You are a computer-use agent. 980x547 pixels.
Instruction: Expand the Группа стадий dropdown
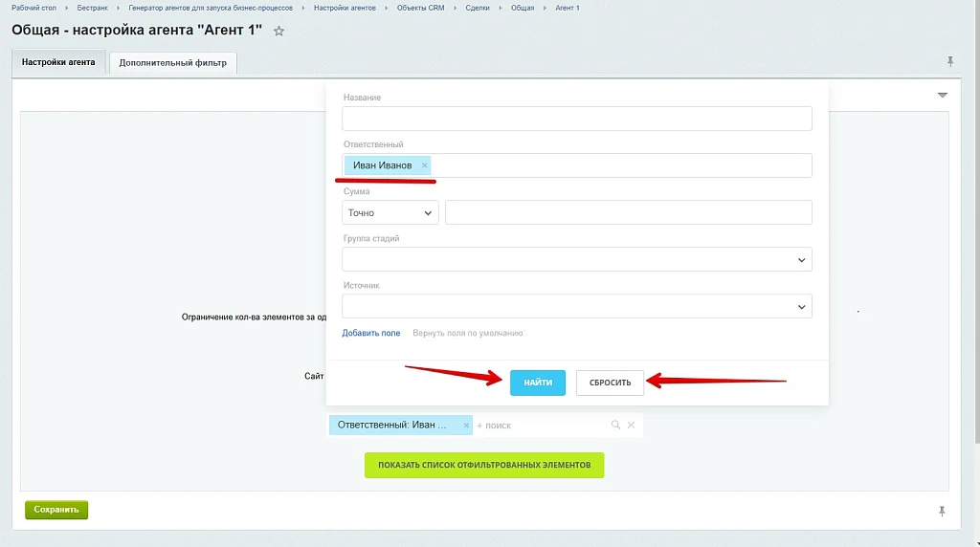[x=577, y=260]
